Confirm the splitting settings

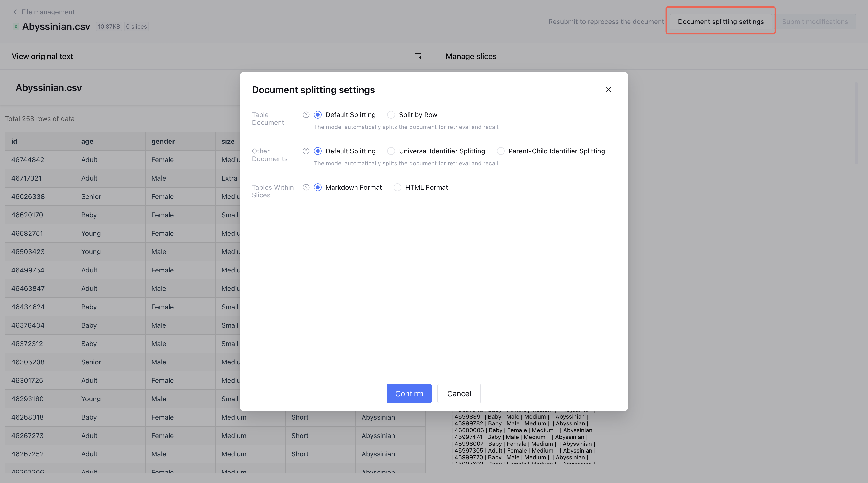[x=409, y=393]
